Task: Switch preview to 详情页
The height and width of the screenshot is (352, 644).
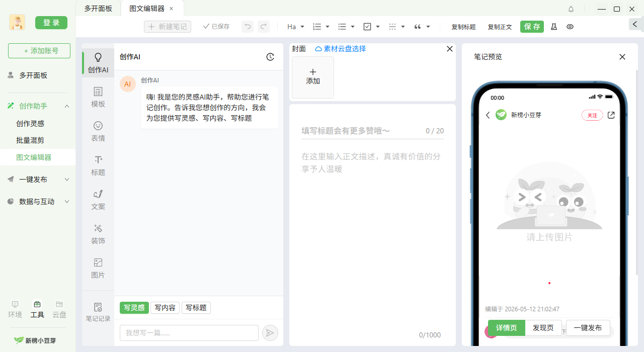Action: [x=507, y=328]
